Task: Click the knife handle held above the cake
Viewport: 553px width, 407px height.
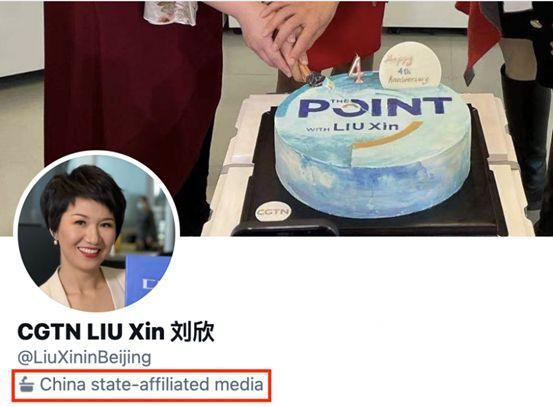Action: (300, 69)
